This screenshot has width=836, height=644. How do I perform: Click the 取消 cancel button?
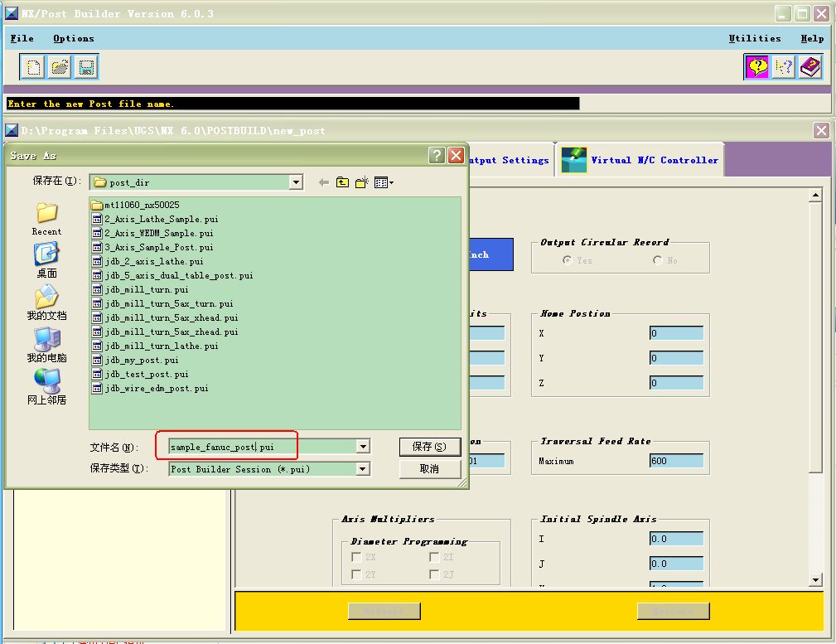pos(430,469)
